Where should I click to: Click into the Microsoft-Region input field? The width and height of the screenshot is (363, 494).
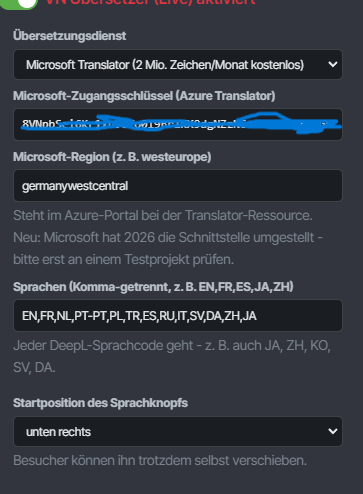click(x=178, y=185)
